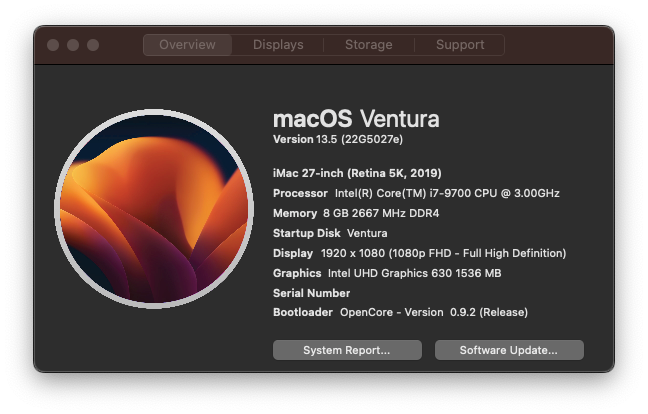Image resolution: width=648 pixels, height=414 pixels.
Task: Click the Graphics label
Action: coord(297,274)
